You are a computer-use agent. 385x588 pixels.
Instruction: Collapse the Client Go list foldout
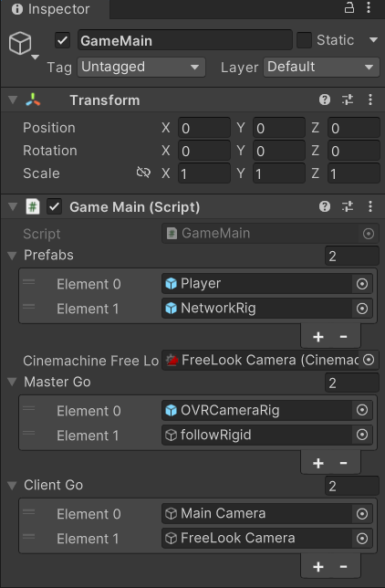pyautogui.click(x=12, y=486)
